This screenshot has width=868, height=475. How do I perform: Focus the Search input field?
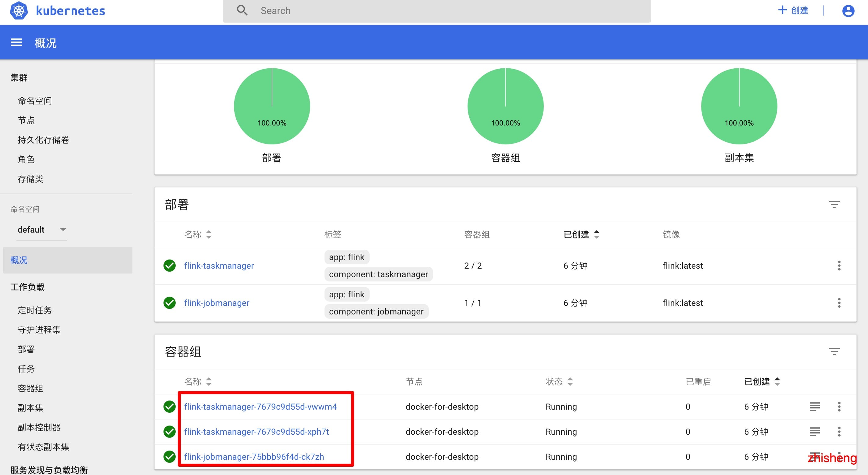click(x=437, y=11)
